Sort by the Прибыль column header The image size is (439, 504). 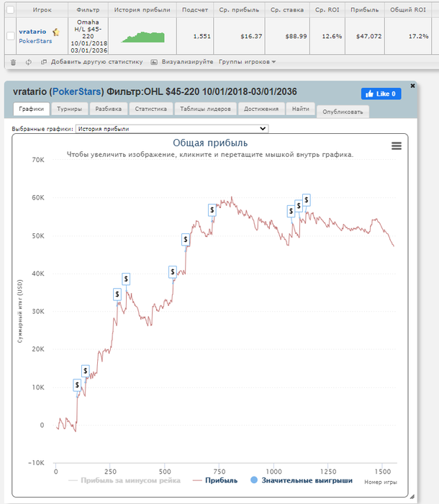[x=365, y=9]
